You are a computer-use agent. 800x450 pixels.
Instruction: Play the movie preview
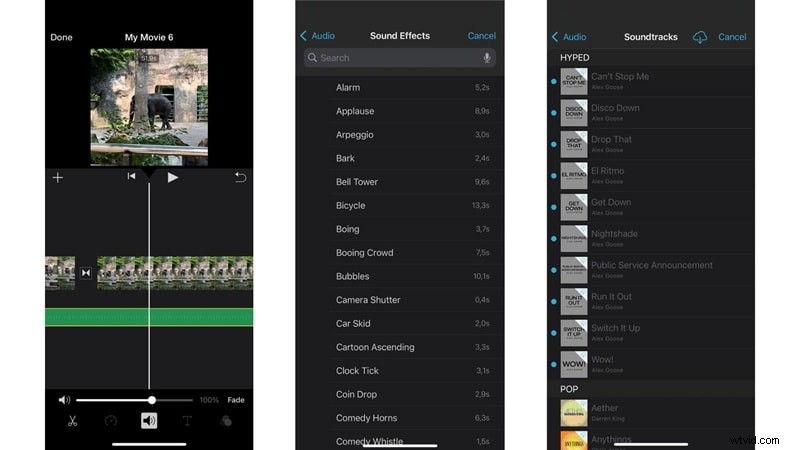(172, 178)
